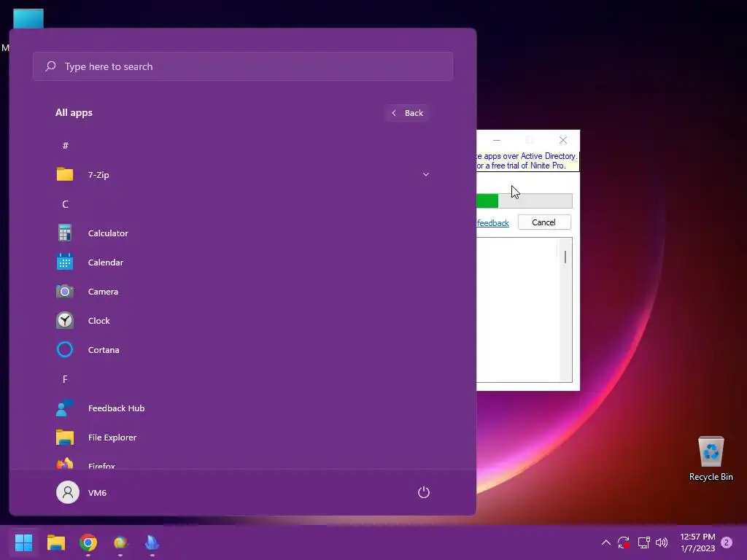Open the blue flame app on taskbar
Viewport: 747px width, 560px height.
[152, 542]
